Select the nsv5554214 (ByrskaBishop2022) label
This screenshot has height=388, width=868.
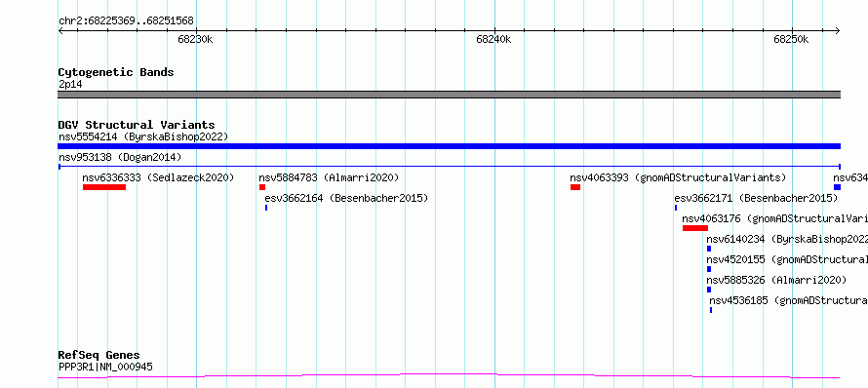(x=143, y=136)
